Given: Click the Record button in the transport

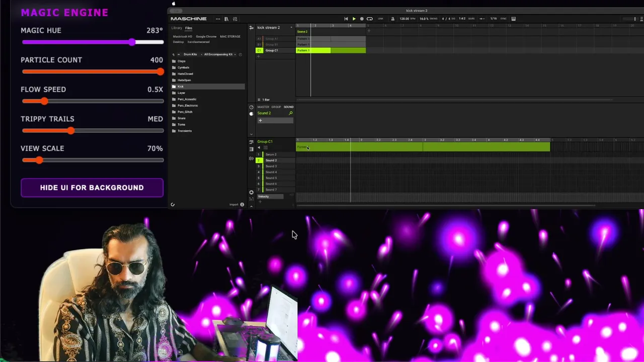Looking at the screenshot, I should [x=362, y=19].
